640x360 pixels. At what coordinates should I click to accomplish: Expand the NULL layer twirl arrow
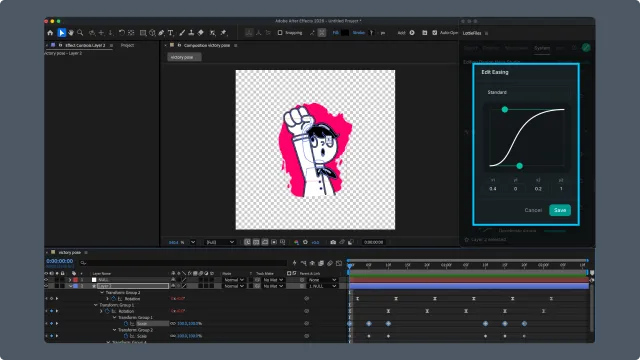coord(70,280)
